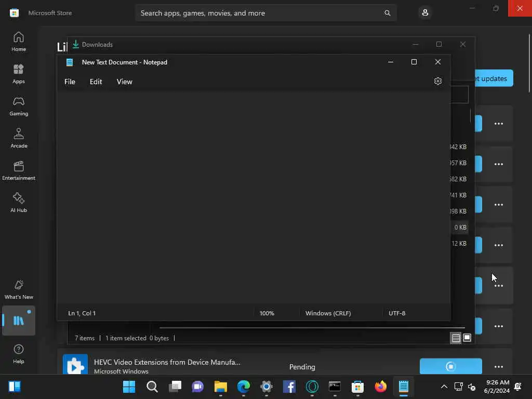Open Firefox from the taskbar
Image resolution: width=532 pixels, height=399 pixels.
381,387
